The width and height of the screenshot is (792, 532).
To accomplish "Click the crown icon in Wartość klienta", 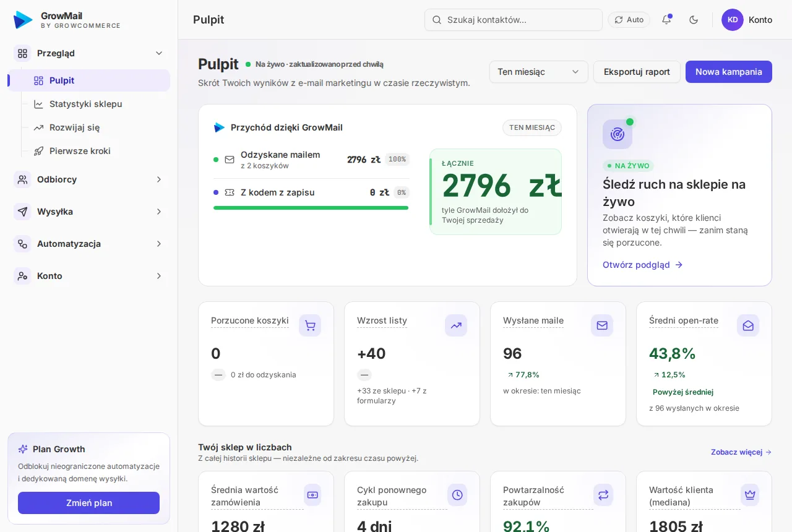I will click(749, 495).
